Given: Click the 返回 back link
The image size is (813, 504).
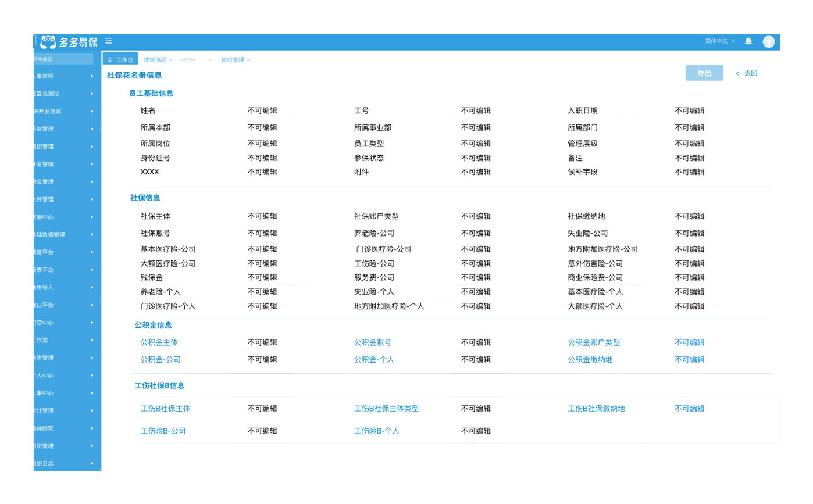Looking at the screenshot, I should [747, 73].
